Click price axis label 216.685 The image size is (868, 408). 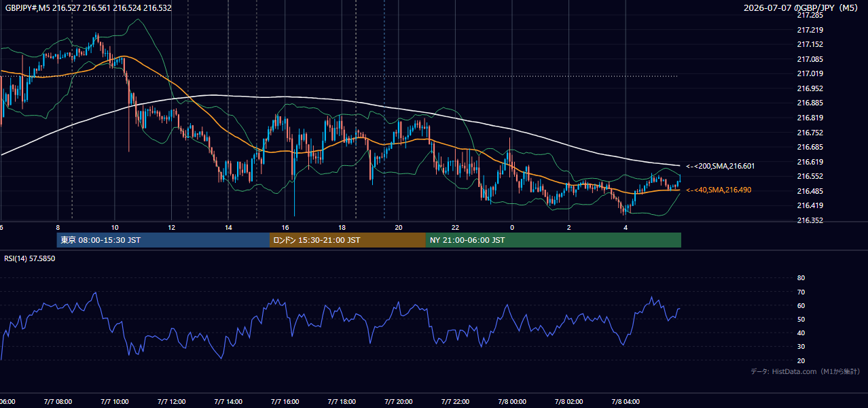810,147
